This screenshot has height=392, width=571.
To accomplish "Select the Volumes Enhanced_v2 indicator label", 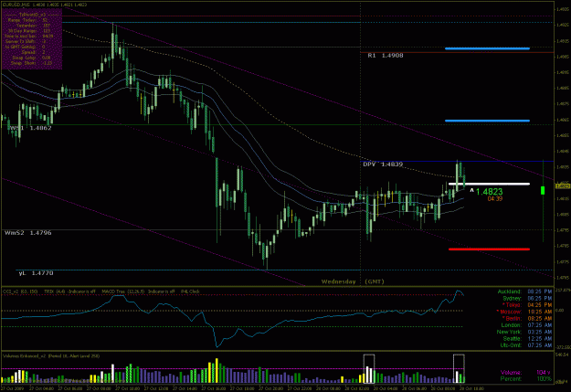I will tap(51, 356).
